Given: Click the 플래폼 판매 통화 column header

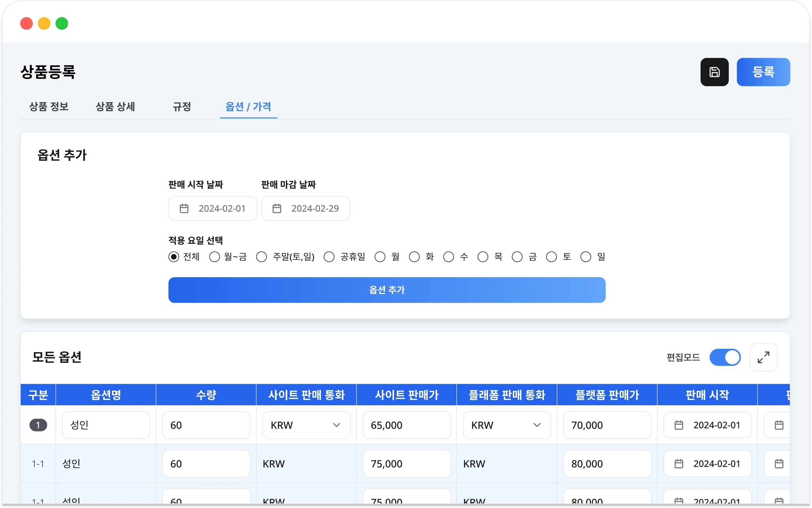Looking at the screenshot, I should pyautogui.click(x=507, y=395).
